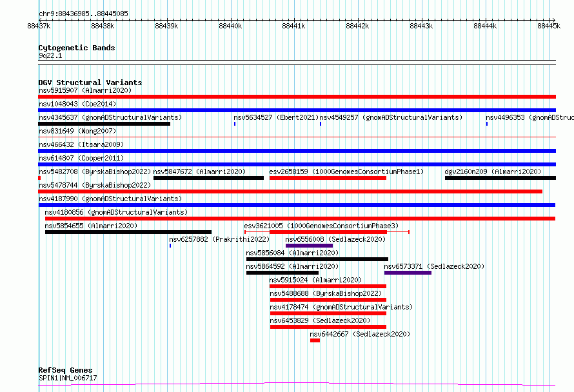Image resolution: width=574 pixels, height=392 pixels.
Task: Open nsv5856084 (Almarri2020) label
Action: tap(292, 253)
